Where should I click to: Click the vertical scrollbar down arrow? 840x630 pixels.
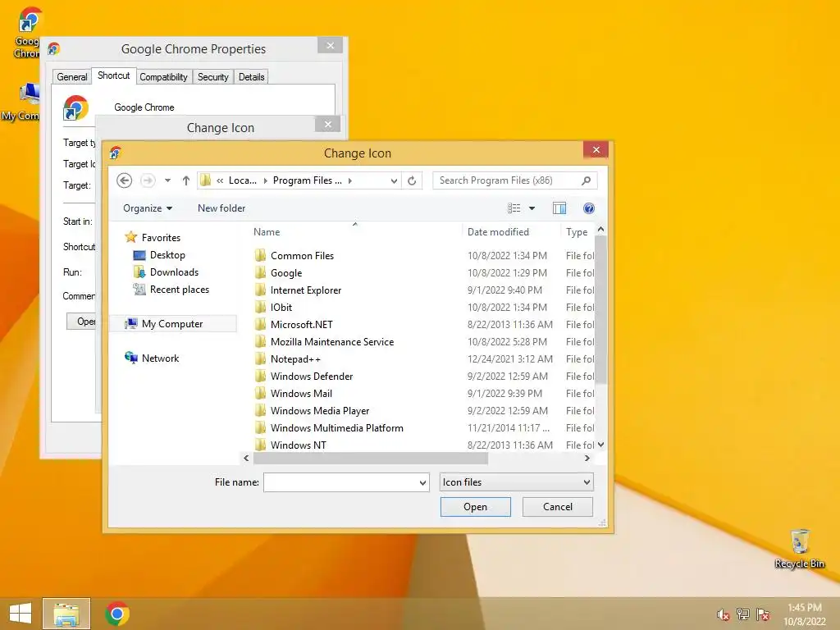(x=601, y=445)
